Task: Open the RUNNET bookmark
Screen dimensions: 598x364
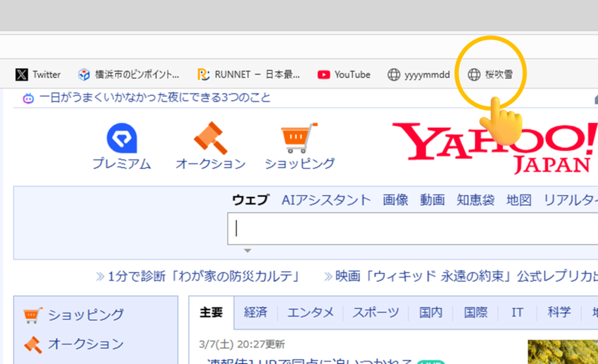Action: (x=249, y=75)
